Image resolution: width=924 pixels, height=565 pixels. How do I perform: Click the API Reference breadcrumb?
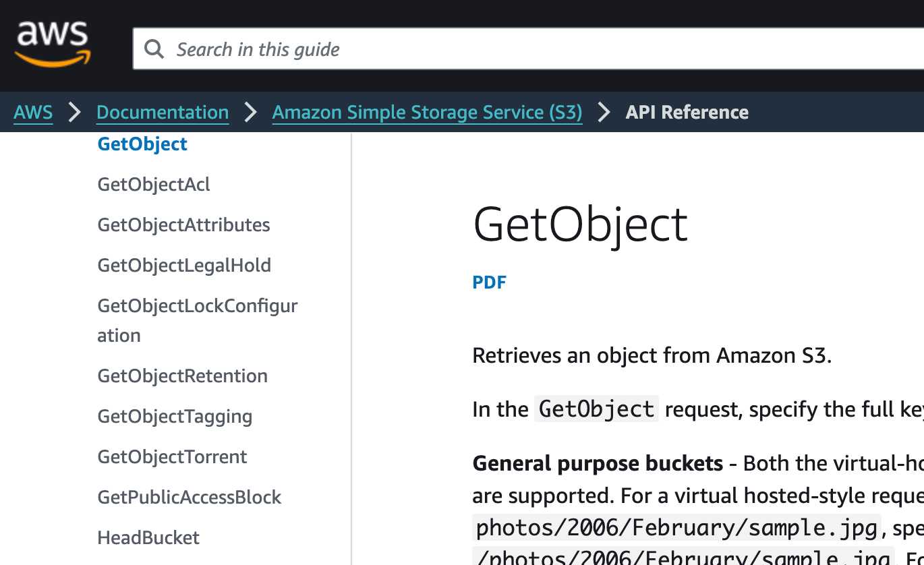coord(687,112)
